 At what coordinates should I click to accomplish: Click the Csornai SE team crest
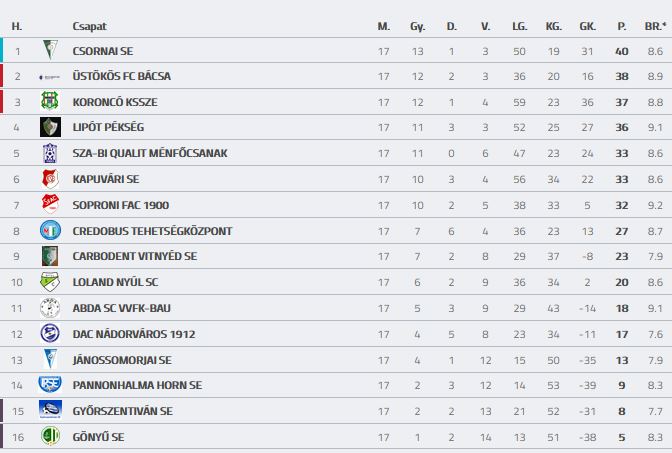click(49, 50)
